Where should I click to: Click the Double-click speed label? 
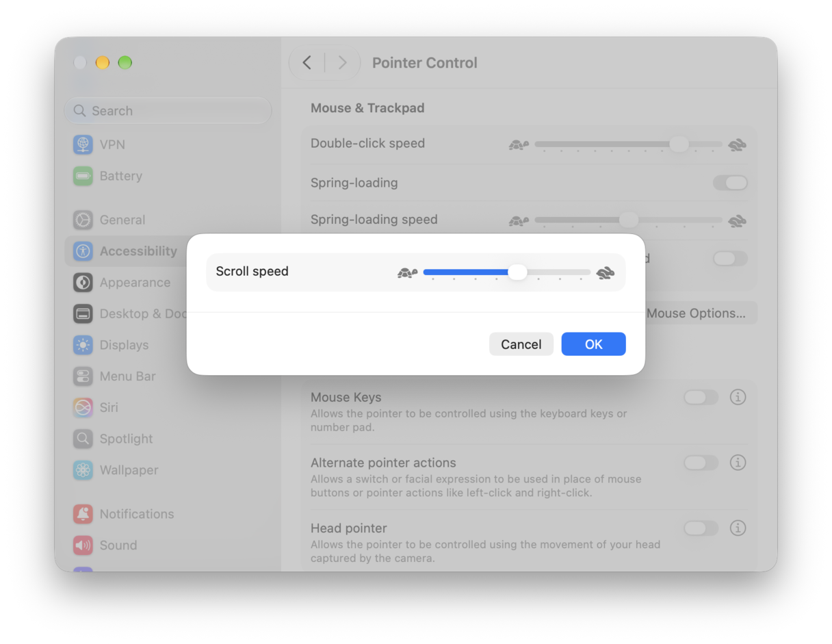(368, 144)
